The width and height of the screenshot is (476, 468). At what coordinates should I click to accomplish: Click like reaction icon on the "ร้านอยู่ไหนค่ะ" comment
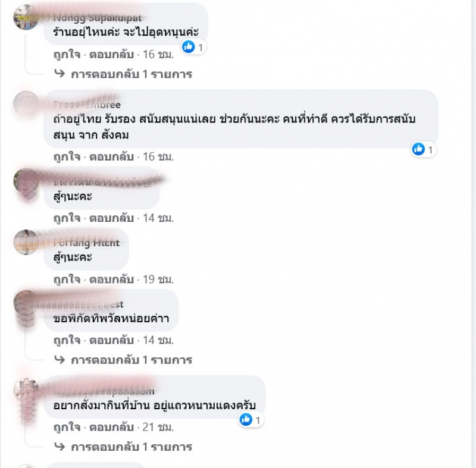(x=189, y=47)
